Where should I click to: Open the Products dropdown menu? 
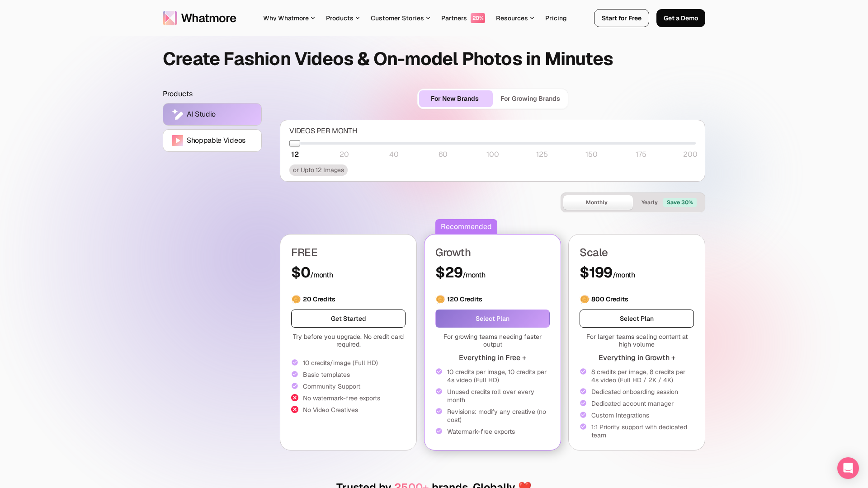pyautogui.click(x=343, y=18)
